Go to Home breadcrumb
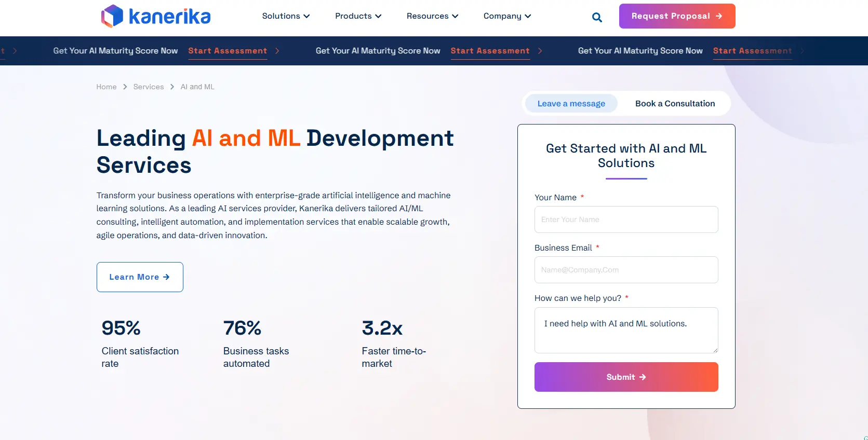 pos(106,87)
